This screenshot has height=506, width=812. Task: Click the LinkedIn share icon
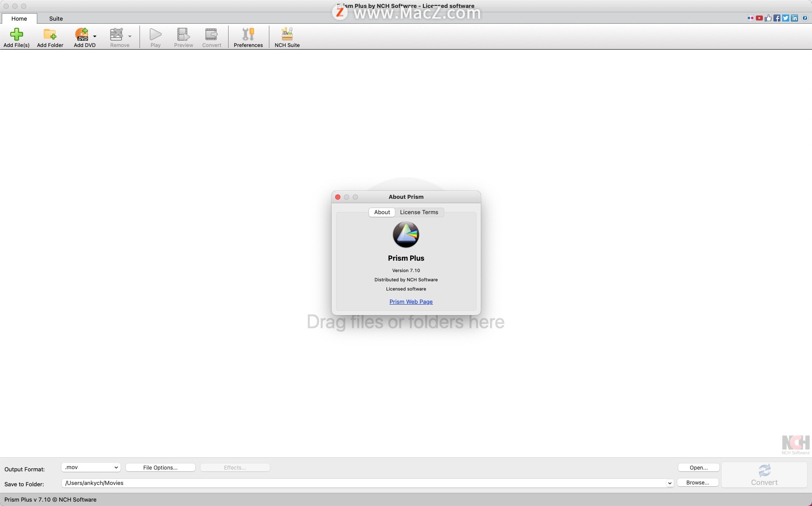794,18
